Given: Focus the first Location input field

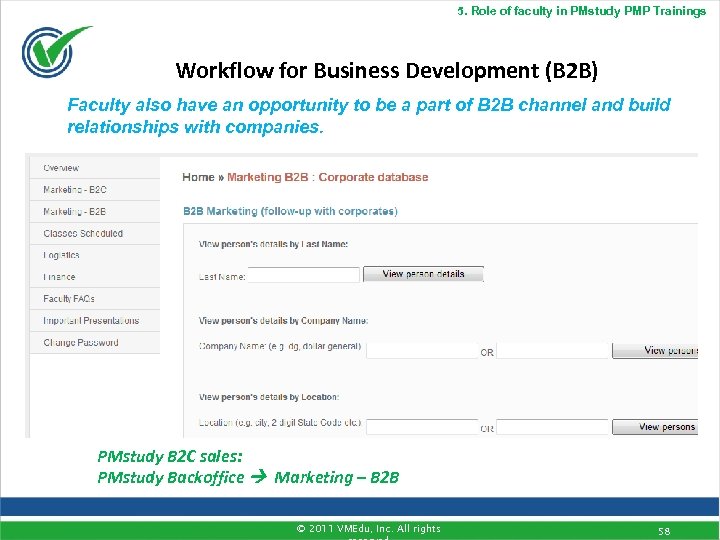Looking at the screenshot, I should (x=422, y=427).
